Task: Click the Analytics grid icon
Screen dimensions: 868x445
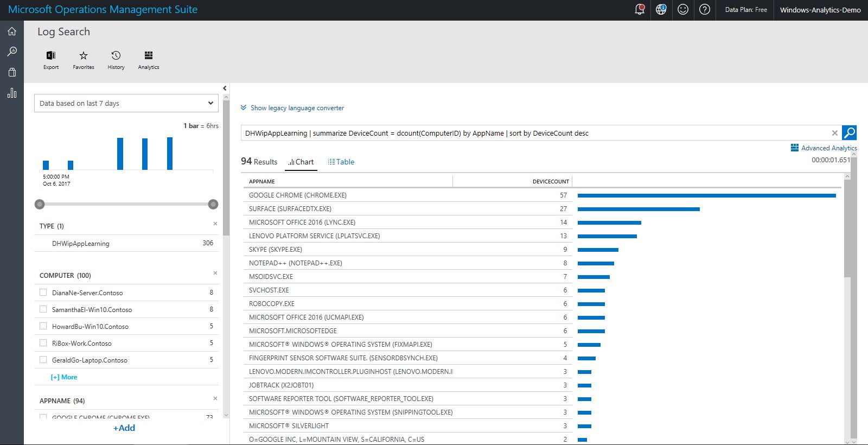Action: 148,55
